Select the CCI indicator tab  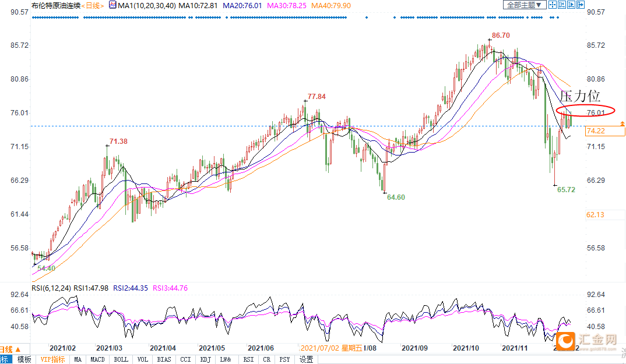pos(186,359)
